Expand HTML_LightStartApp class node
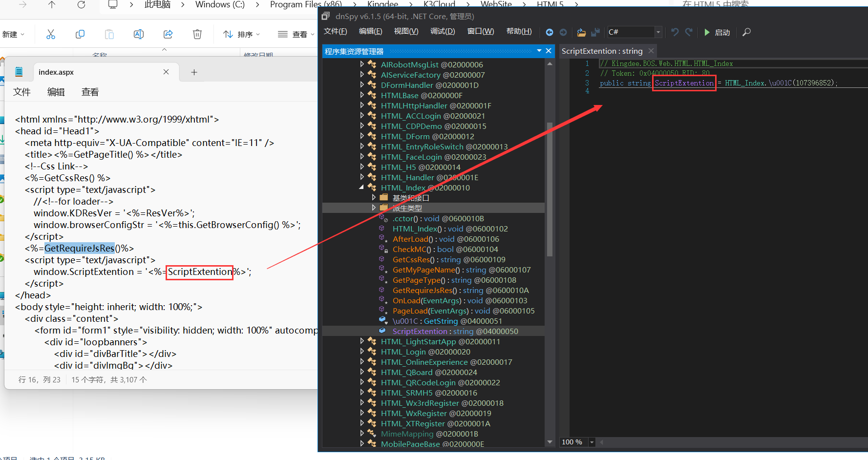This screenshot has height=460, width=868. [362, 341]
